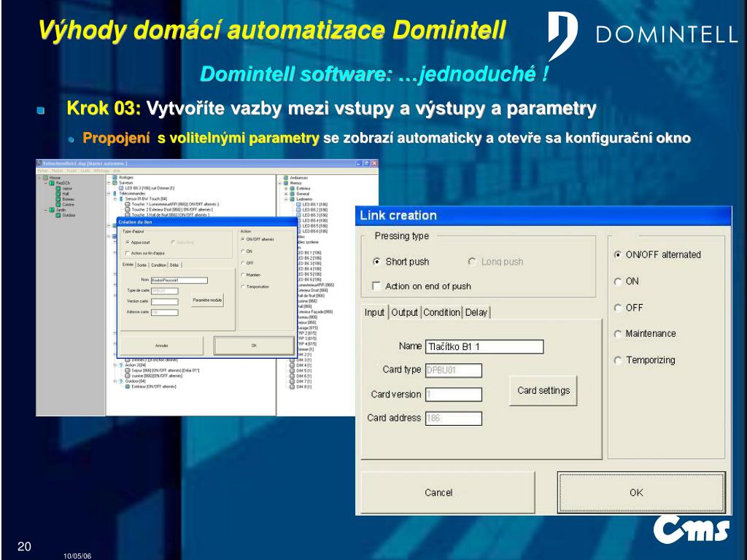Click the Paramètre module button
The width and height of the screenshot is (747, 560).
point(207,300)
